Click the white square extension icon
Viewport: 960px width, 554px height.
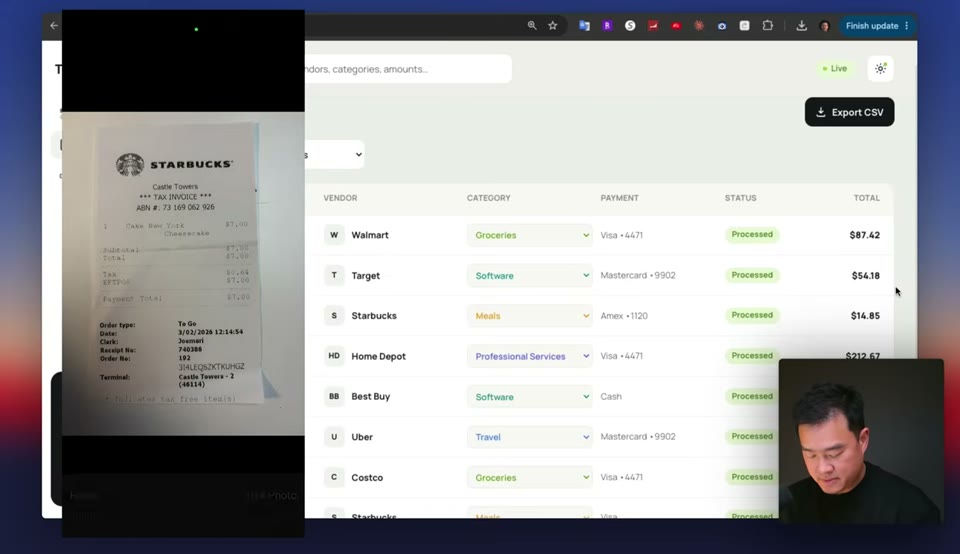click(x=744, y=26)
